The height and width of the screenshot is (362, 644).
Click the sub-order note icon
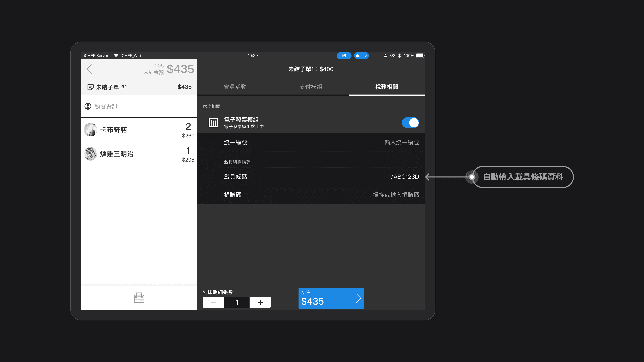(x=90, y=87)
